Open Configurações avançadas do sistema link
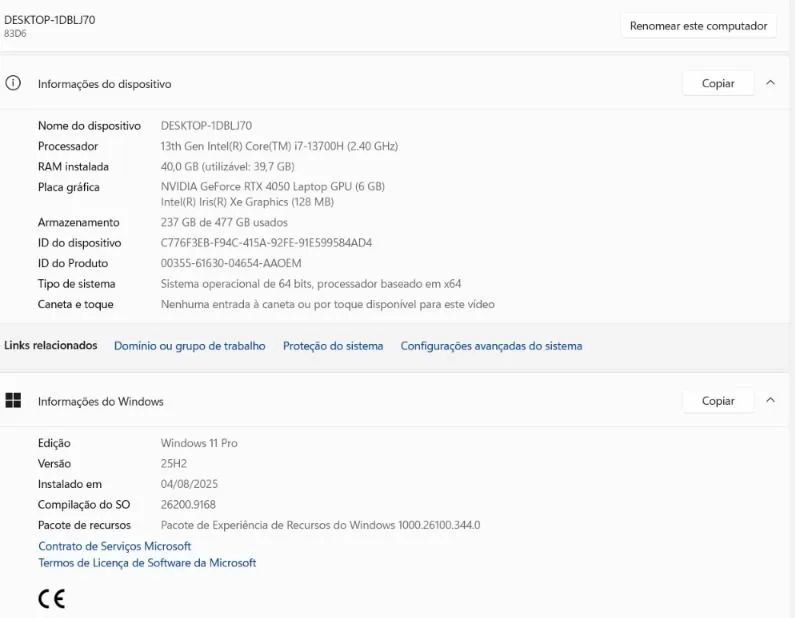This screenshot has height=618, width=795. (491, 346)
